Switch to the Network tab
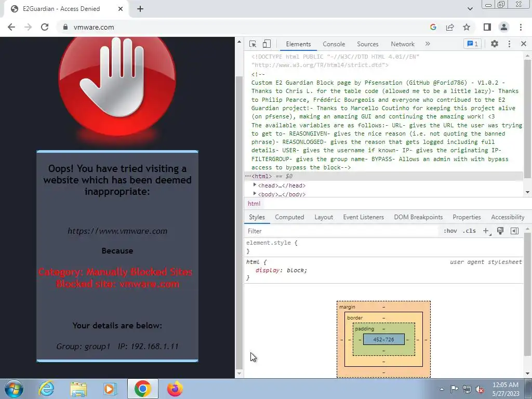 tap(403, 44)
